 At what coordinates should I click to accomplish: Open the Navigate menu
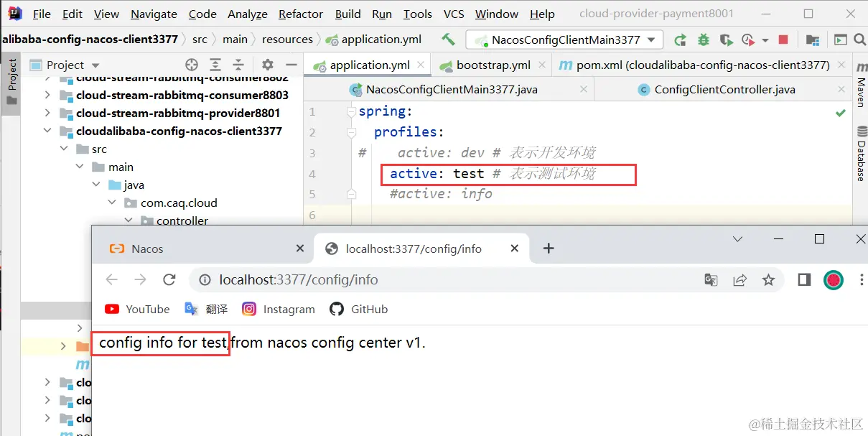tap(154, 14)
